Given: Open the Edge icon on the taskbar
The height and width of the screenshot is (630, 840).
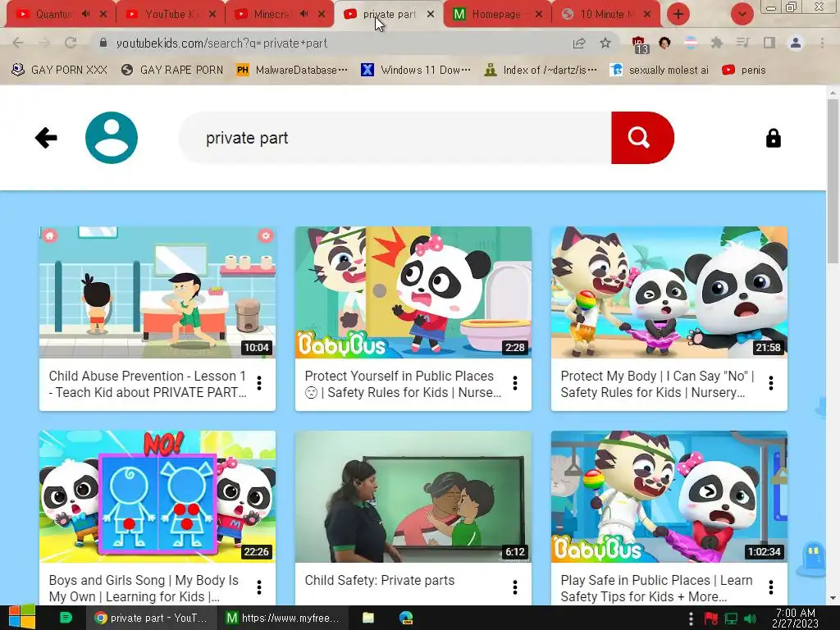Looking at the screenshot, I should [x=406, y=619].
